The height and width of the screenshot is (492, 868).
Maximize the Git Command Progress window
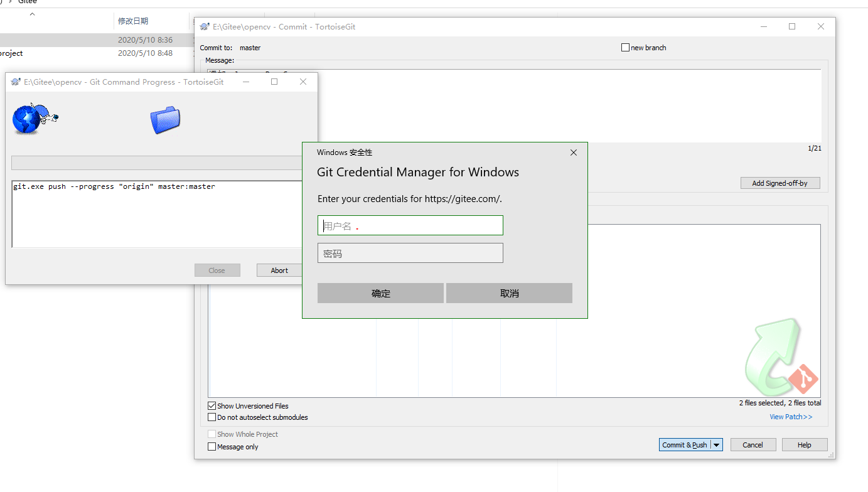274,82
